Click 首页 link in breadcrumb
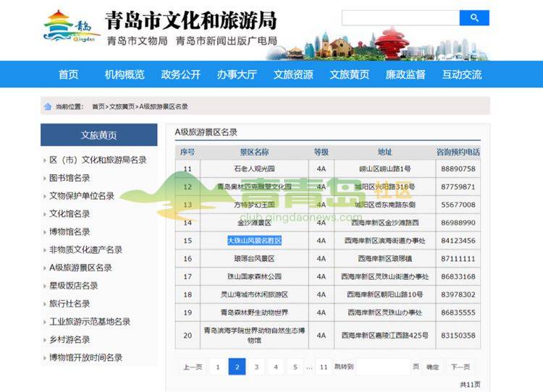This screenshot has width=543, height=392. coord(98,106)
